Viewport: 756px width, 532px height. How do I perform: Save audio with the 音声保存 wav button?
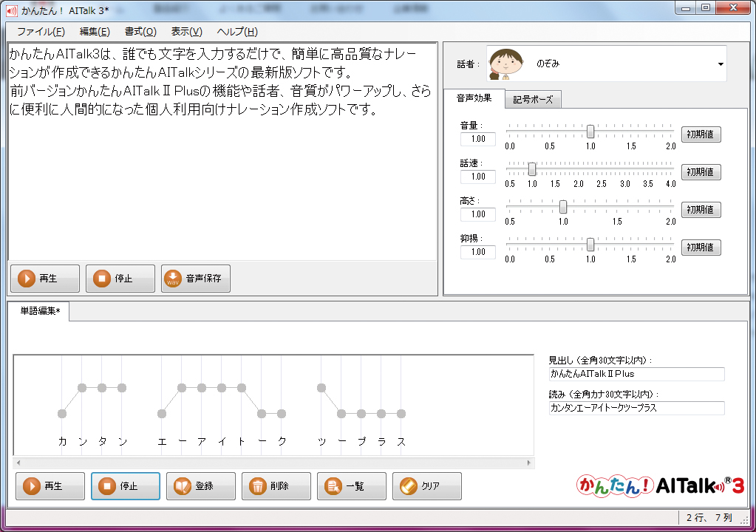pos(196,278)
